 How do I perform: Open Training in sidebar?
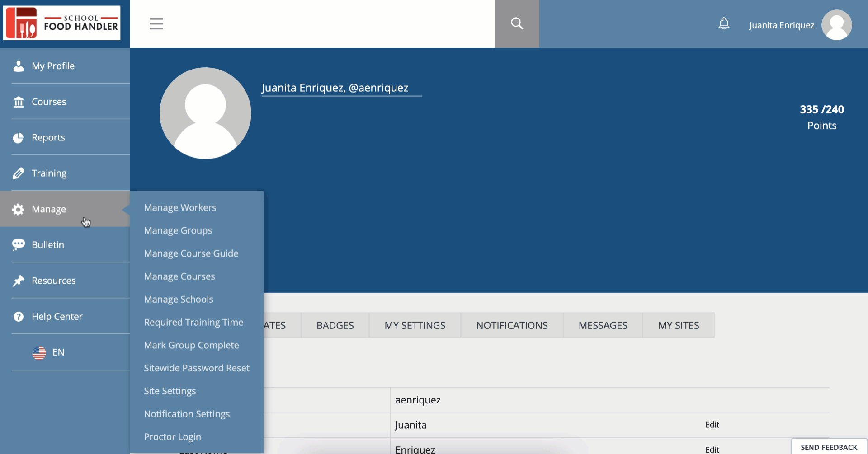coord(65,173)
